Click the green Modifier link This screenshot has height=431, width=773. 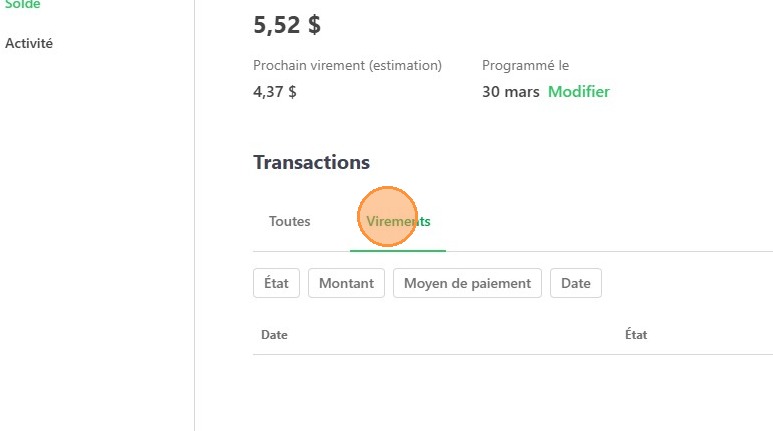[578, 92]
